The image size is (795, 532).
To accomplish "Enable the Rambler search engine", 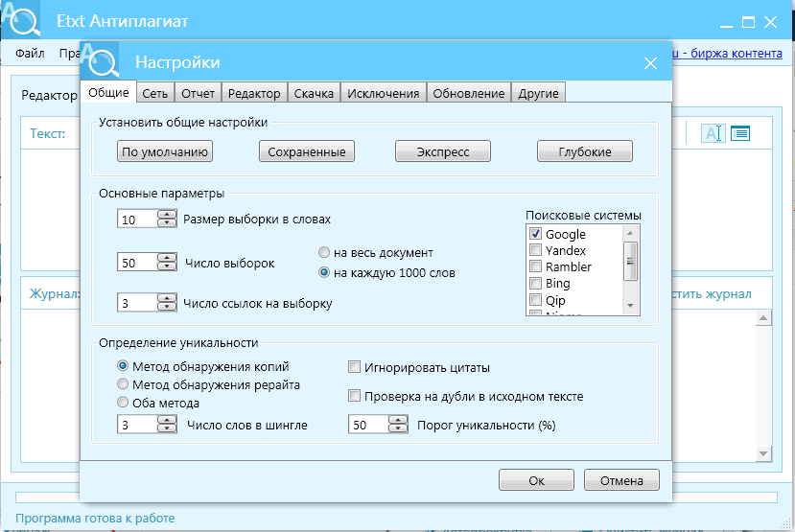I will pyautogui.click(x=535, y=266).
